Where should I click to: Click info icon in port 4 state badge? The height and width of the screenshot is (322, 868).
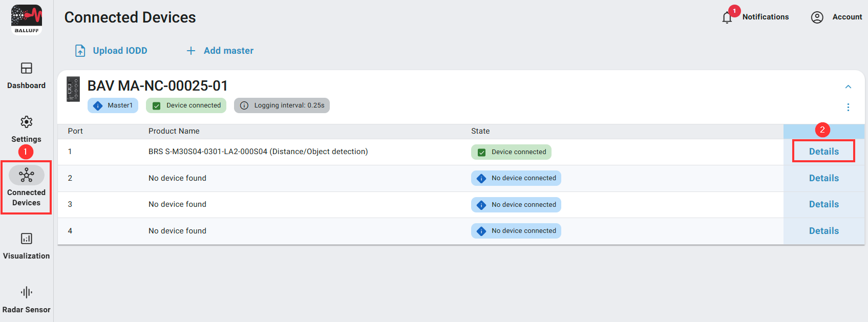coord(481,231)
